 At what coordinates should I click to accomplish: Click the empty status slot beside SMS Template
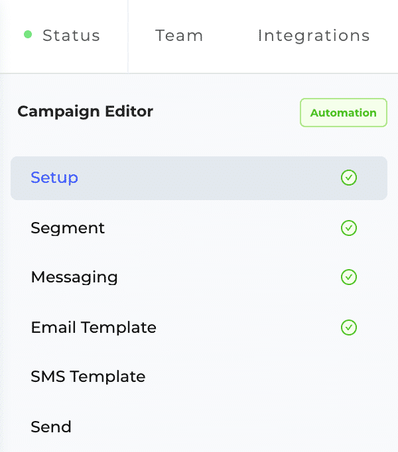coord(349,377)
